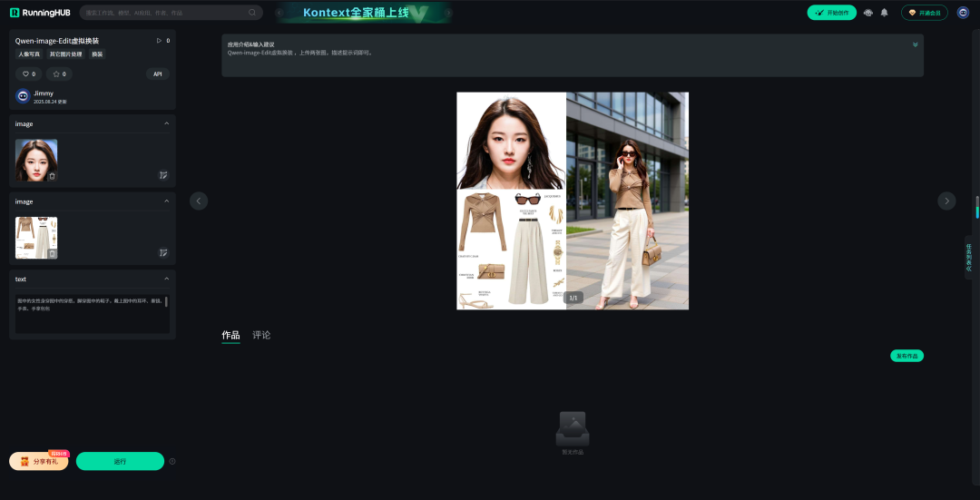Open the outfit collage thumbnail
Viewport: 980px width, 500px height.
click(x=36, y=238)
